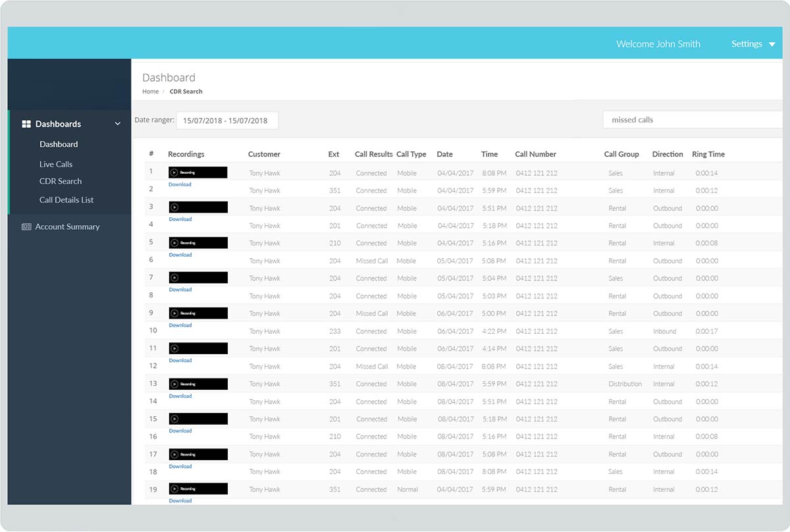Click the Account Summary icon
This screenshot has width=790, height=532.
(x=26, y=226)
